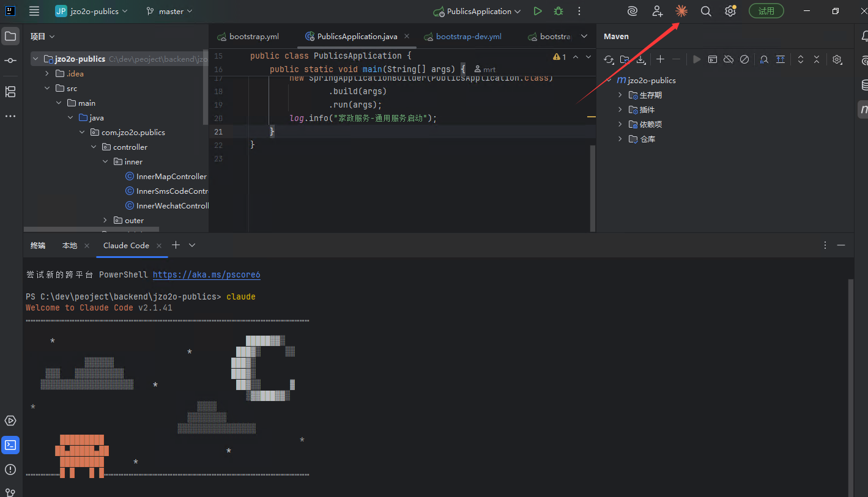Reload all Maven projects
The width and height of the screenshot is (868, 497).
point(609,59)
